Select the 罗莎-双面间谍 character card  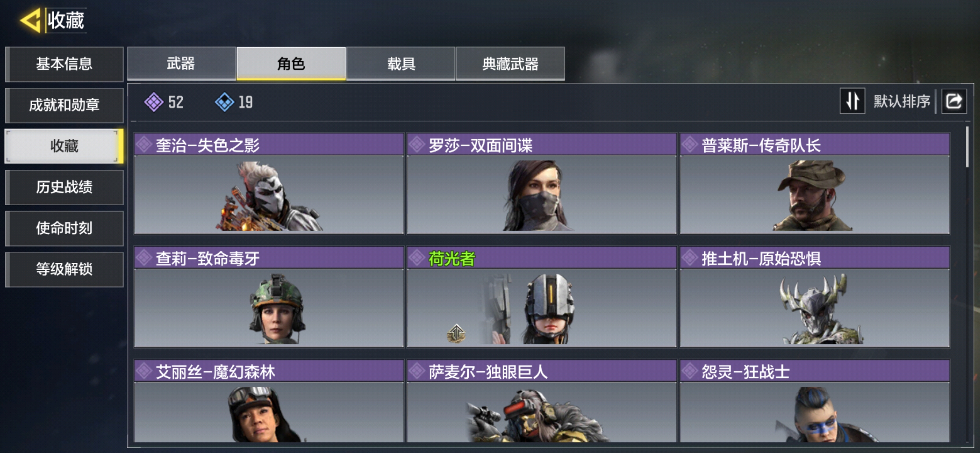pos(542,184)
